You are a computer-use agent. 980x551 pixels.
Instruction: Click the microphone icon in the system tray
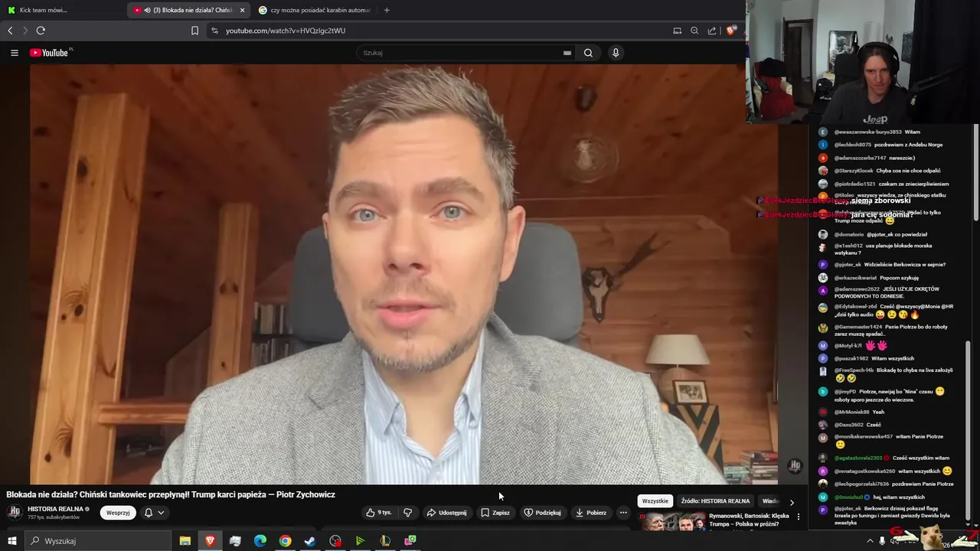[x=882, y=541]
